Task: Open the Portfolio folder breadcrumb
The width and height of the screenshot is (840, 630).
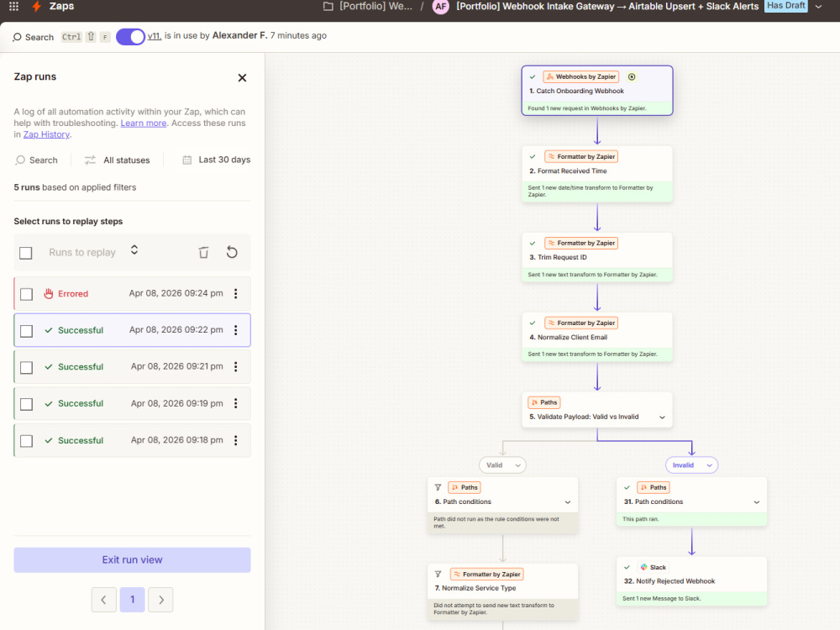Action: [x=368, y=7]
